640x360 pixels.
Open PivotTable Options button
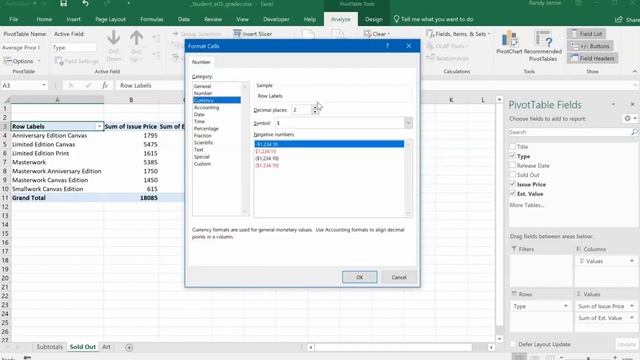22,61
